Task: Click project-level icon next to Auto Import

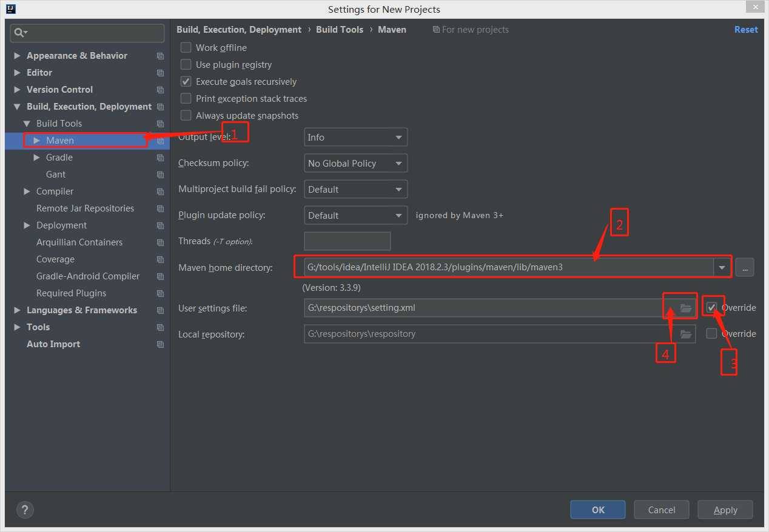Action: point(160,344)
